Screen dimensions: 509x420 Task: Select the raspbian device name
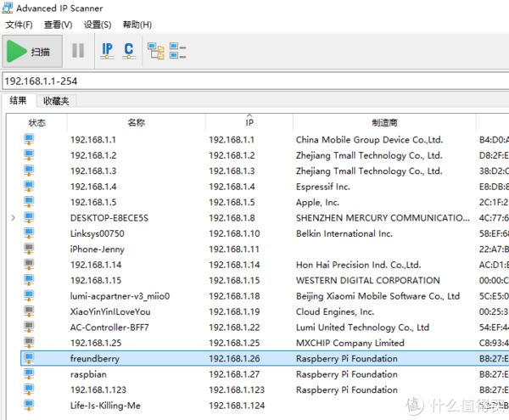(x=88, y=374)
